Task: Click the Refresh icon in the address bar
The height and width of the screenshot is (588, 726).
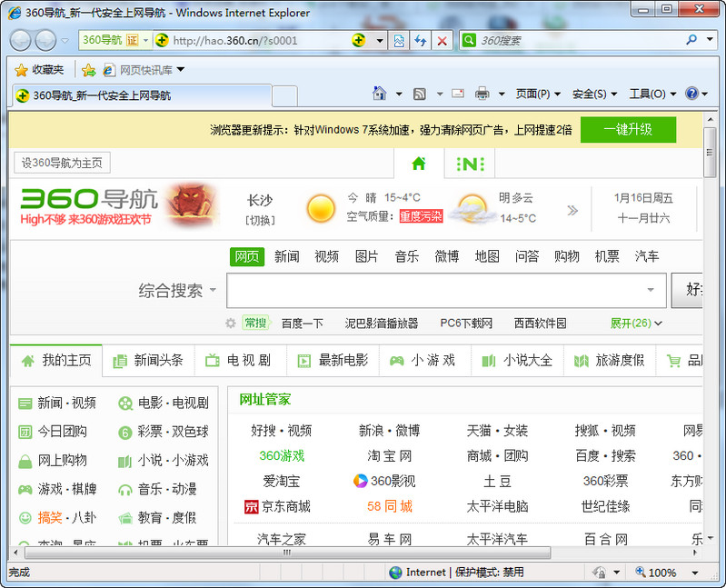Action: click(420, 41)
